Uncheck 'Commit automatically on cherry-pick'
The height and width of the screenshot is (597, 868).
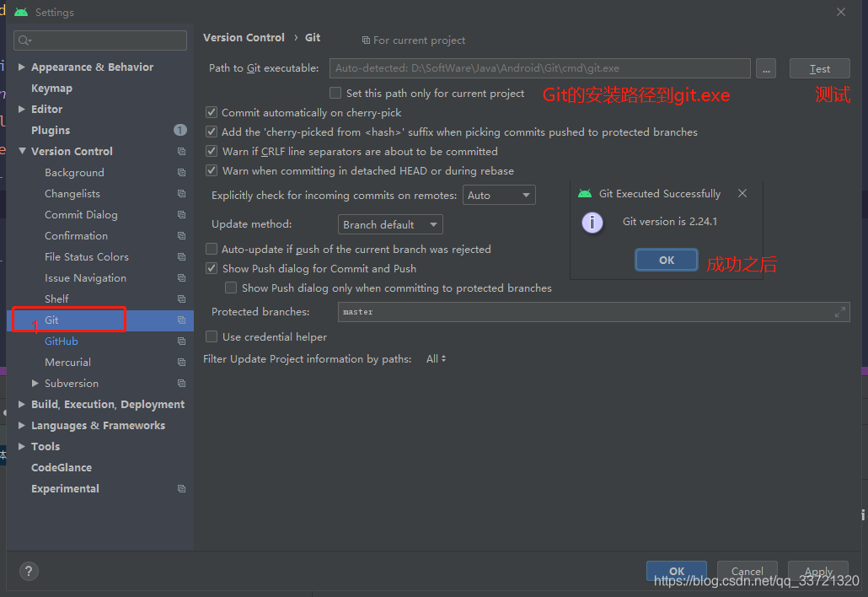pyautogui.click(x=211, y=112)
